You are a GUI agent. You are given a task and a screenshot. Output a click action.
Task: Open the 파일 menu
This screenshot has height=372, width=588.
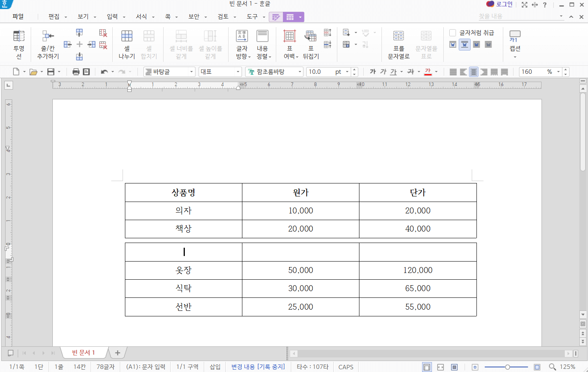[18, 17]
